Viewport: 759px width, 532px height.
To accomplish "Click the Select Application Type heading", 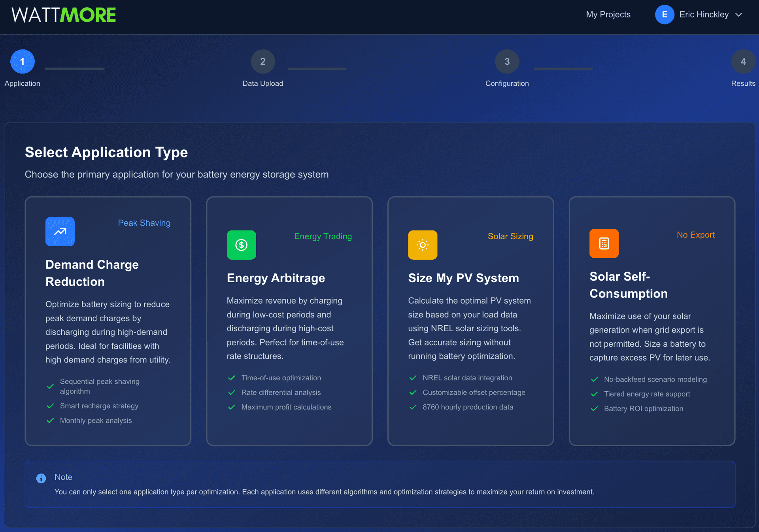I will (106, 152).
